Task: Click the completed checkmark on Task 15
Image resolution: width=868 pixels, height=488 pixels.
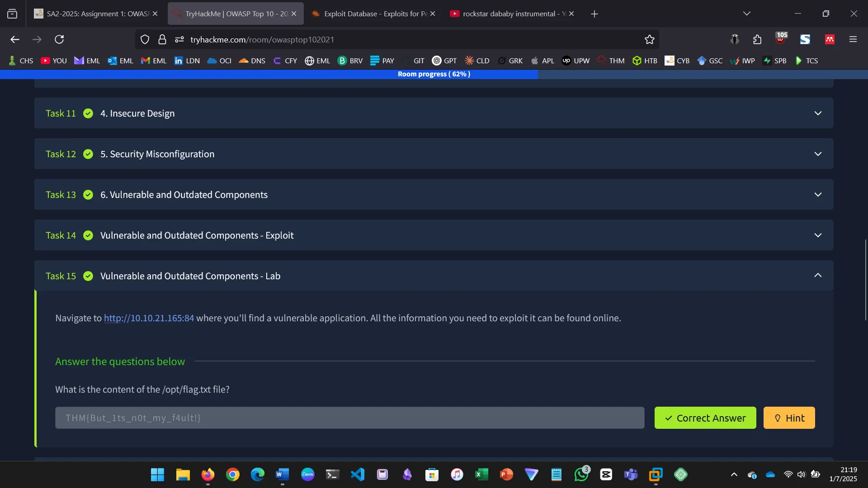Action: [88, 276]
